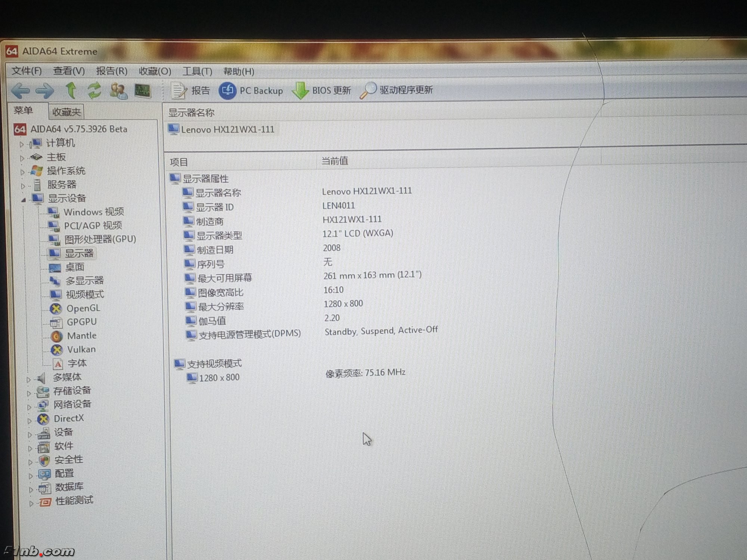The width and height of the screenshot is (747, 560).
Task: Expand the 服务器 tree node
Action: 23,186
